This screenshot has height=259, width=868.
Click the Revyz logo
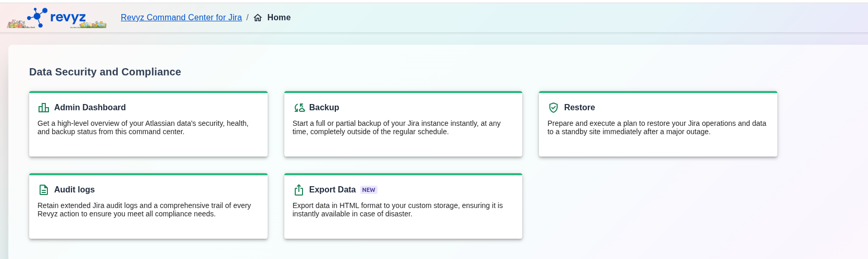pyautogui.click(x=57, y=18)
